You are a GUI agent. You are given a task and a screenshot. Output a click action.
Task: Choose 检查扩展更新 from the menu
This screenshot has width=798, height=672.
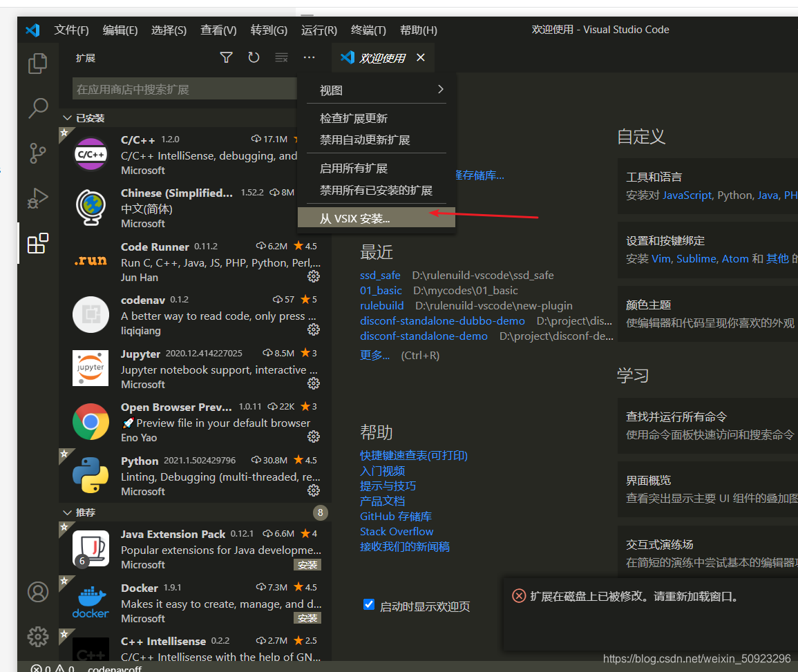click(x=377, y=118)
